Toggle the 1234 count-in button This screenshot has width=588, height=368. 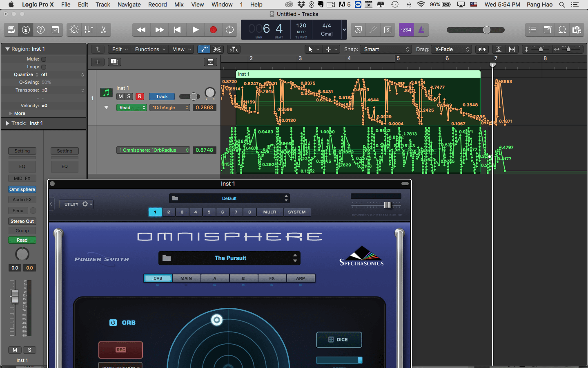(x=406, y=30)
